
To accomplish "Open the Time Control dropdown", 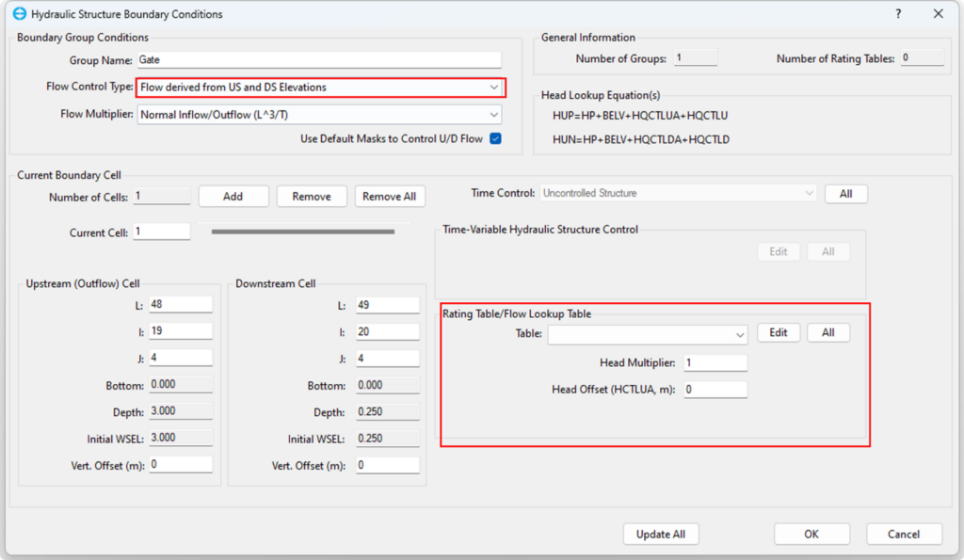I will pyautogui.click(x=678, y=193).
